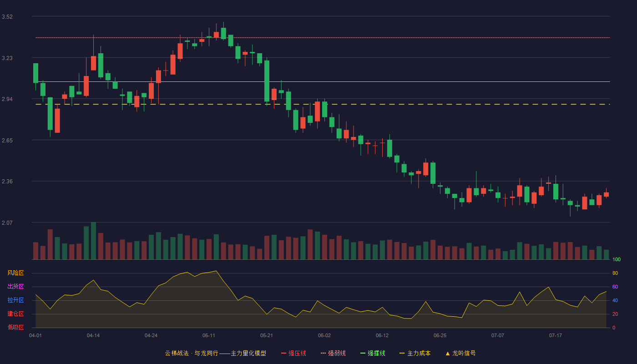Viewport: 637px width, 364px height.
Task: Toggle the 强撑线 legend entry
Action: (x=373, y=353)
